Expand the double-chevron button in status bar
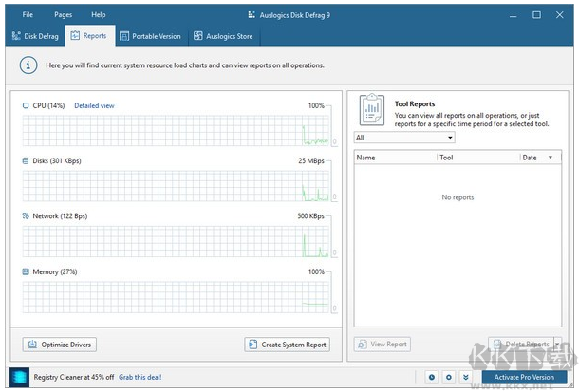Viewport: 579px width, 392px height. tap(466, 377)
